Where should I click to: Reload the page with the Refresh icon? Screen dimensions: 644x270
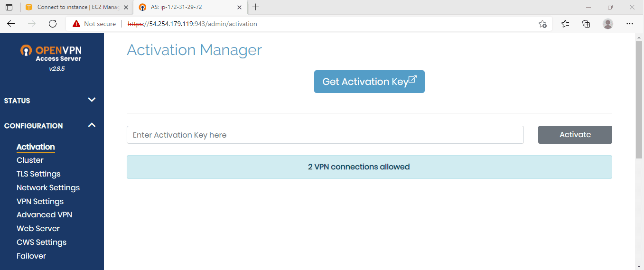click(53, 24)
